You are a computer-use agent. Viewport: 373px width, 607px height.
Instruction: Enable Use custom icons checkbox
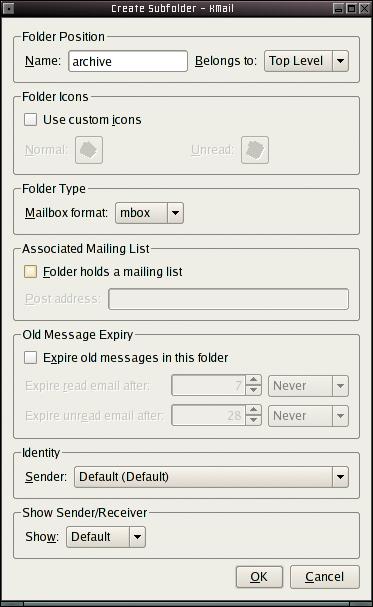pyautogui.click(x=30, y=120)
